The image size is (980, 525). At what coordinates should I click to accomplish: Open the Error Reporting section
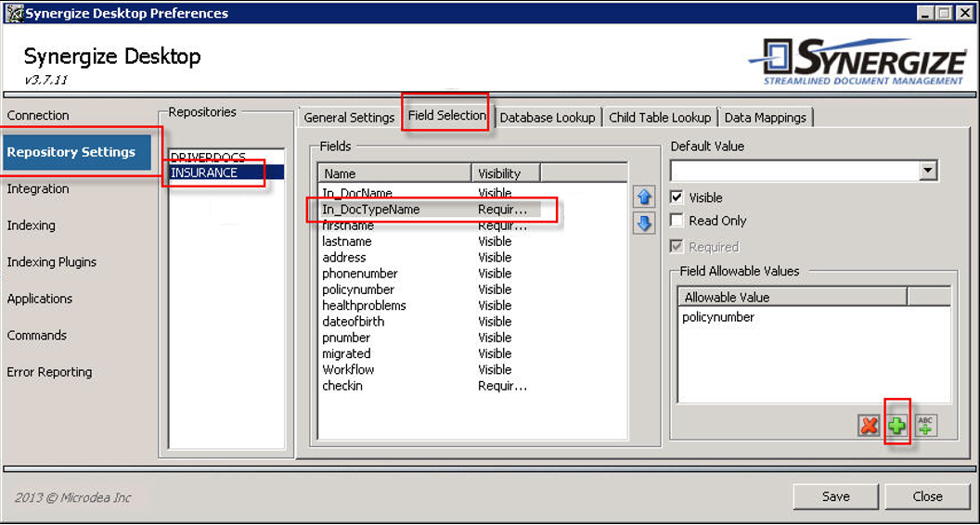click(x=49, y=372)
